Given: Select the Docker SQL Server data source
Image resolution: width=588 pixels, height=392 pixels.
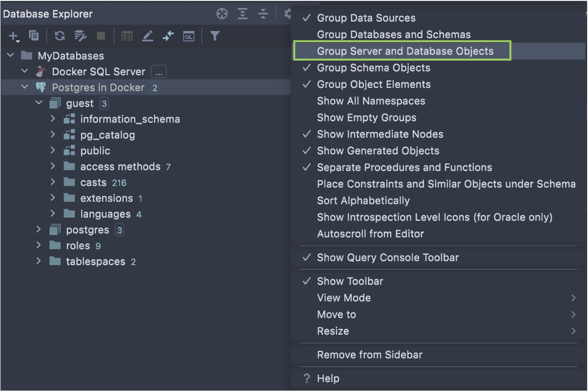Looking at the screenshot, I should (x=98, y=72).
